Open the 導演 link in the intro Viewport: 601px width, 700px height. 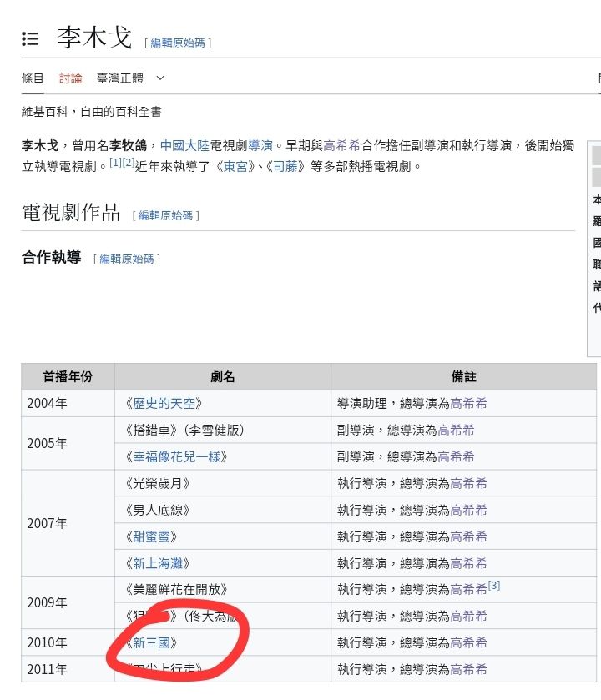click(260, 144)
